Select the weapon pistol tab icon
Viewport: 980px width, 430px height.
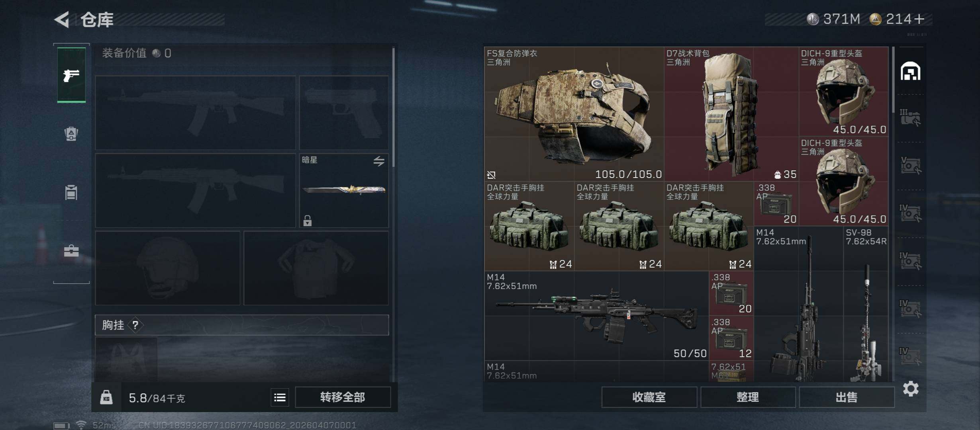pyautogui.click(x=71, y=75)
